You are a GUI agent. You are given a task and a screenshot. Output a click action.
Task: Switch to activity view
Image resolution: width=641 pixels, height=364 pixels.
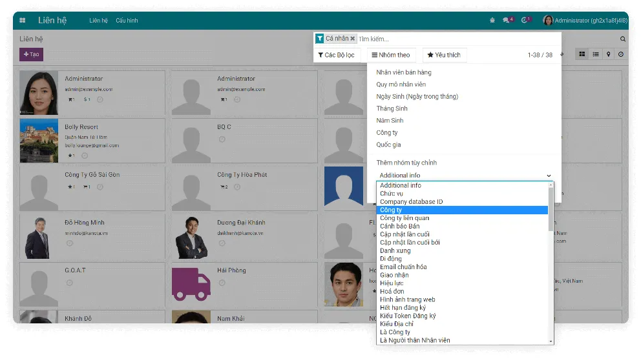tap(621, 55)
